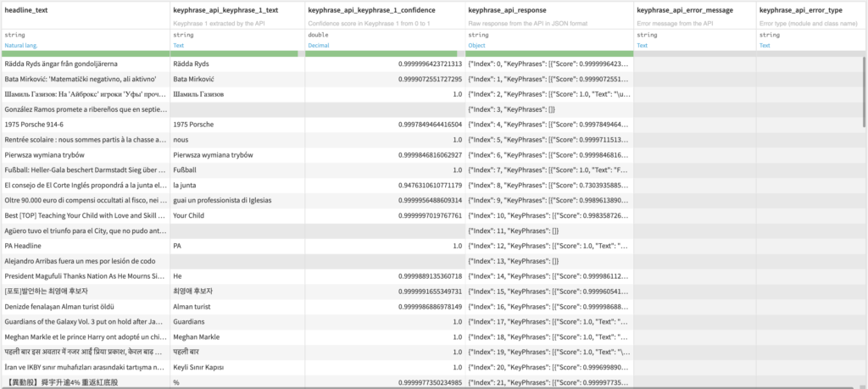The width and height of the screenshot is (868, 389).
Task: Open the 'Natural lang.' meaning under headline_text
Action: pos(20,46)
